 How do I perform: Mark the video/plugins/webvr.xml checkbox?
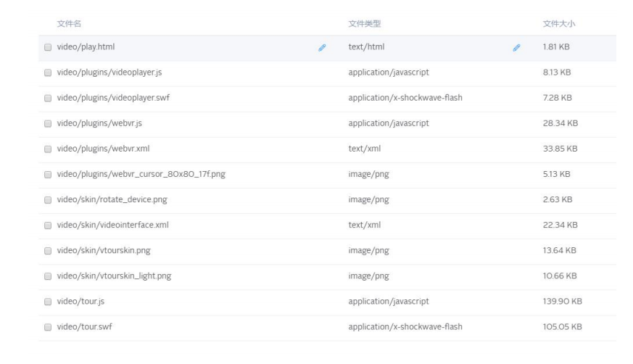click(48, 149)
